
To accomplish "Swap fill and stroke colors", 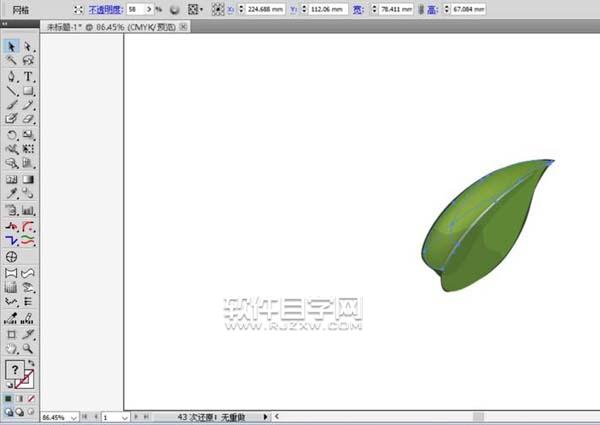I will tap(31, 363).
